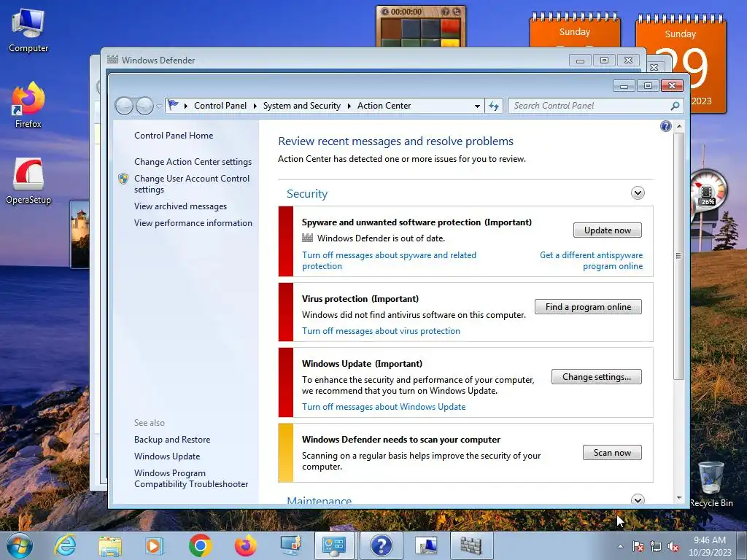
Task: Click the Windows Start orb
Action: click(x=20, y=545)
